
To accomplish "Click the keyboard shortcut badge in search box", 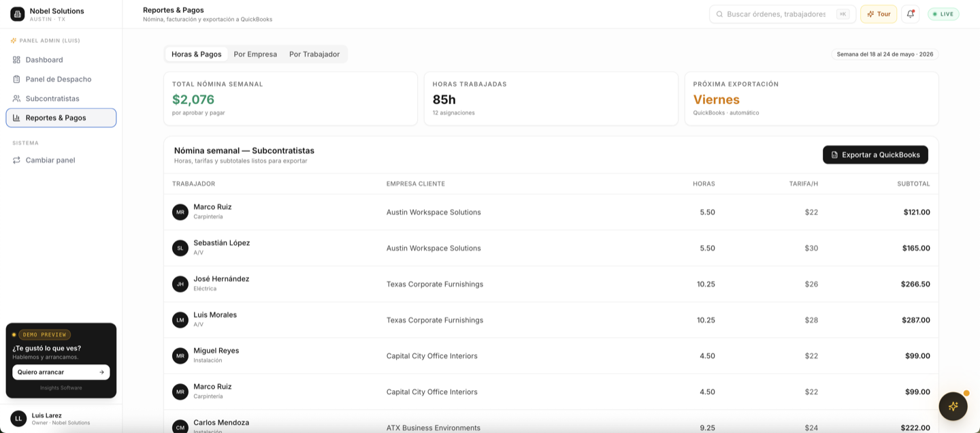I will coord(843,14).
